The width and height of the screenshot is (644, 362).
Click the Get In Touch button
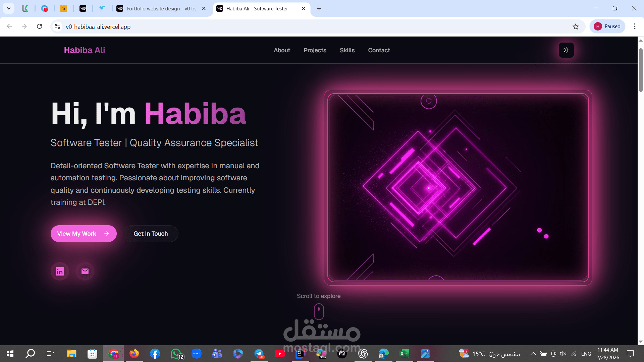point(151,234)
